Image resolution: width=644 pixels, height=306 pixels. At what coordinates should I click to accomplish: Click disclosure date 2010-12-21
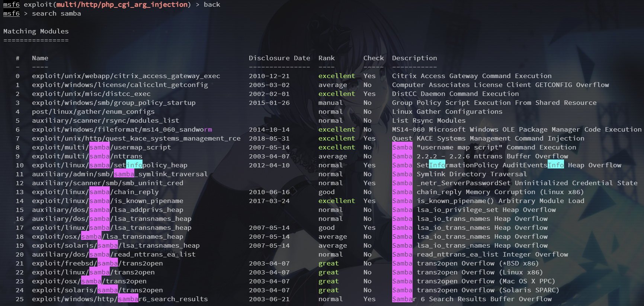(269, 76)
